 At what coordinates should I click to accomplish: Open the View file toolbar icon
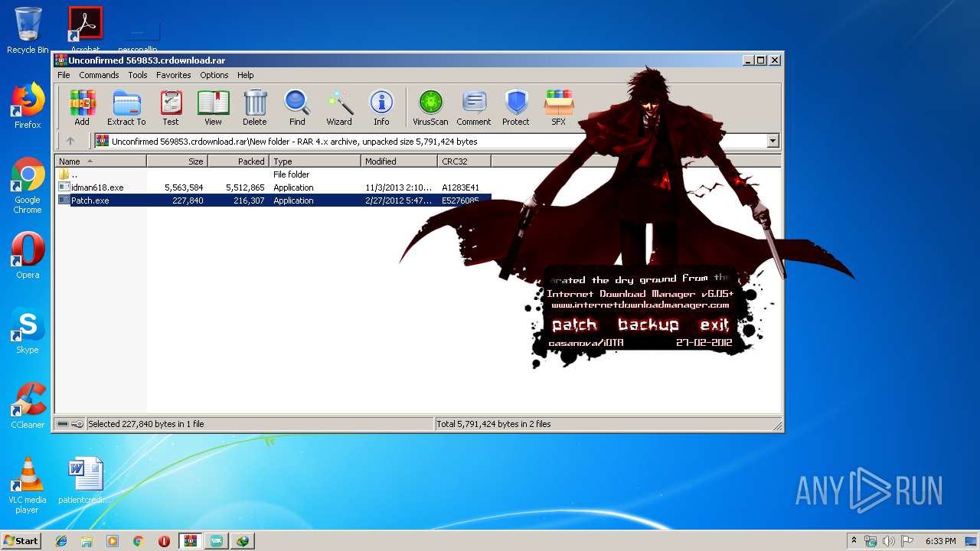tap(213, 107)
